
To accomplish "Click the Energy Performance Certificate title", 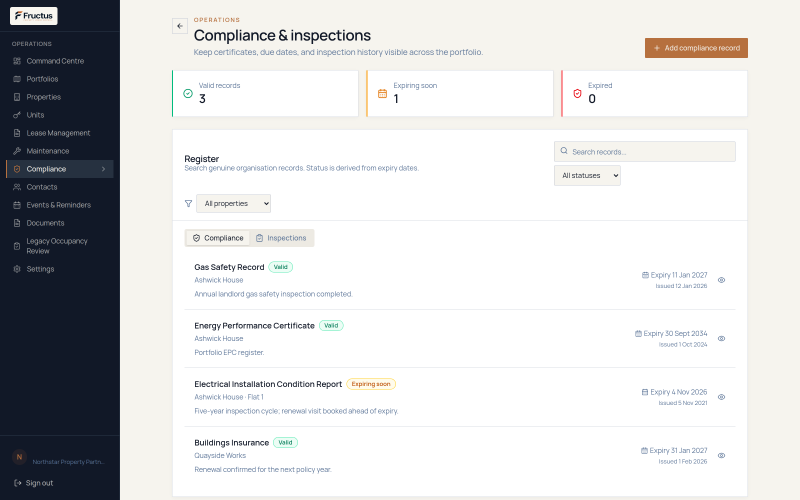I will pyautogui.click(x=254, y=326).
